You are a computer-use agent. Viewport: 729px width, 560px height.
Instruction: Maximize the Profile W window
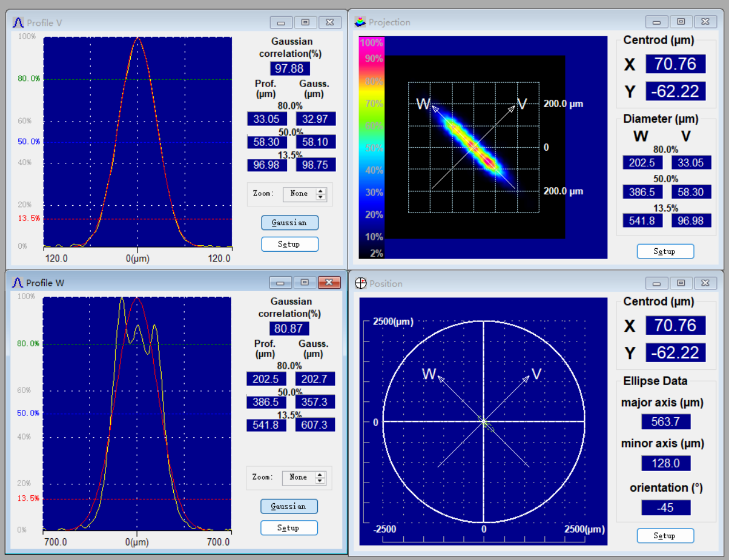click(305, 283)
